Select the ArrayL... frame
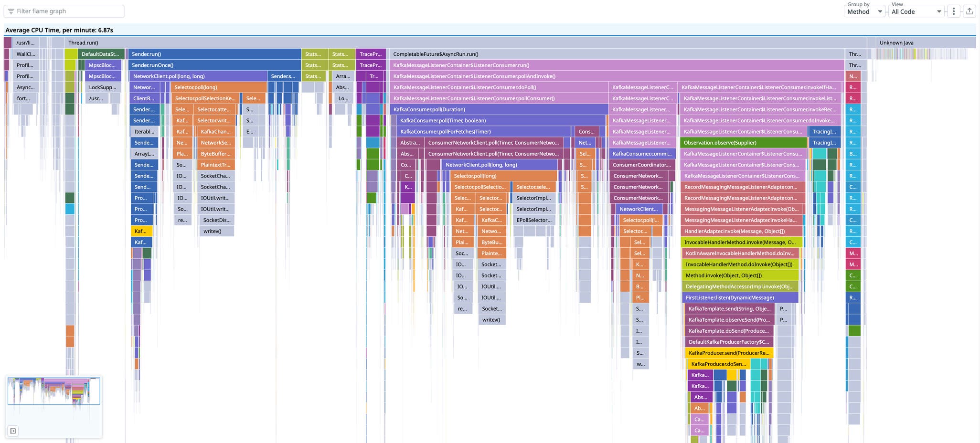 point(144,154)
